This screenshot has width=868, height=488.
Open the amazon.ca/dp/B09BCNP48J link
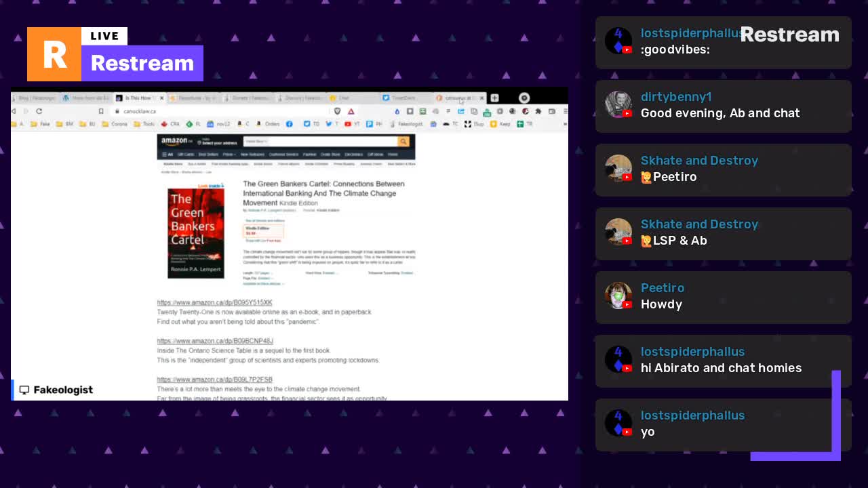pos(215,341)
